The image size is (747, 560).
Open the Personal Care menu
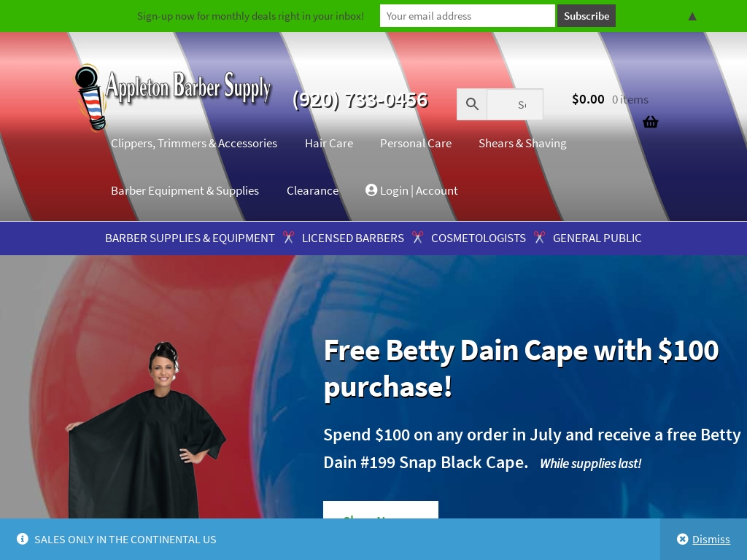(x=415, y=144)
